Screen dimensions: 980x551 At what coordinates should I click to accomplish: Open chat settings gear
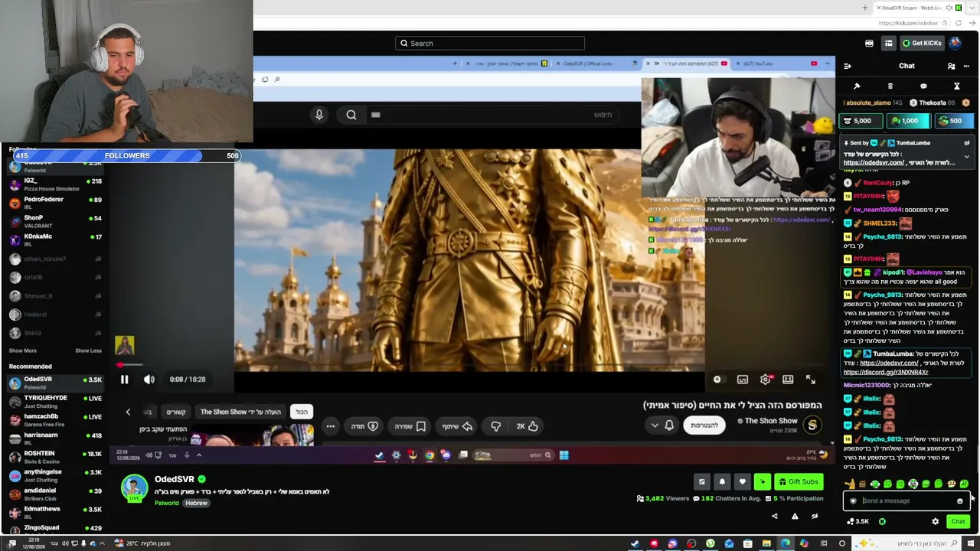935,522
